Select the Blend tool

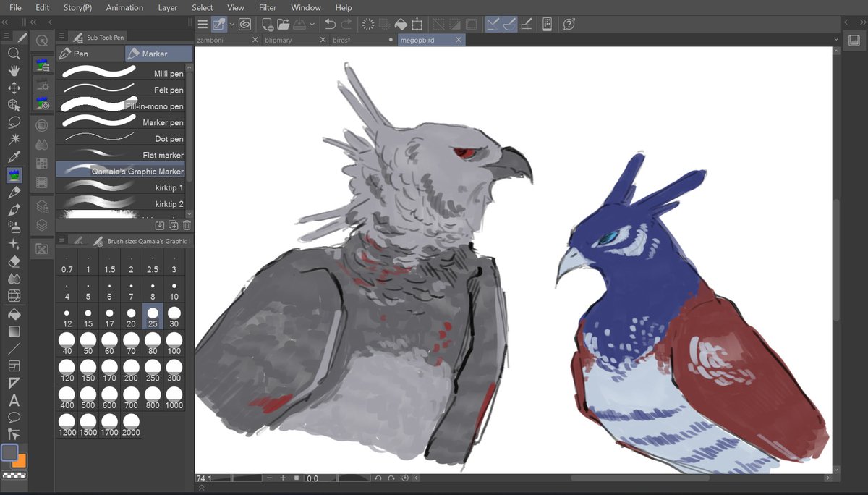14,279
